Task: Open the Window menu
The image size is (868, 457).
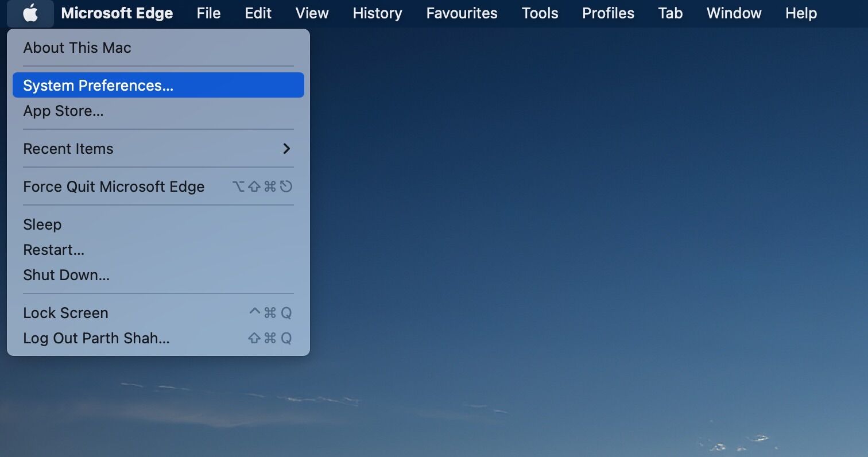Action: (734, 13)
